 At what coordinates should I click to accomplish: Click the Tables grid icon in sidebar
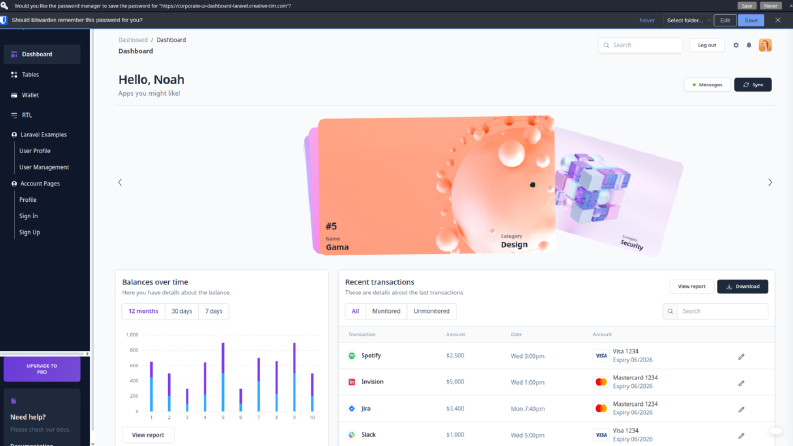click(14, 74)
